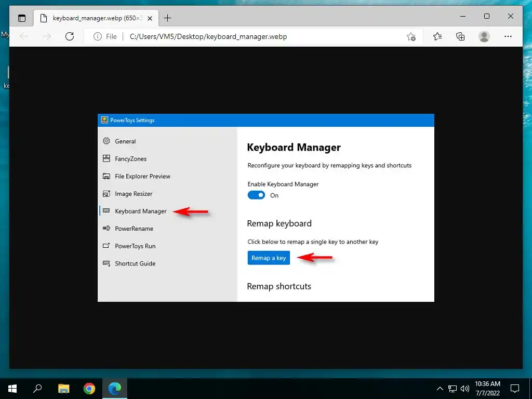Click the Keyboard Manager heading text
532x399 pixels.
coord(294,147)
